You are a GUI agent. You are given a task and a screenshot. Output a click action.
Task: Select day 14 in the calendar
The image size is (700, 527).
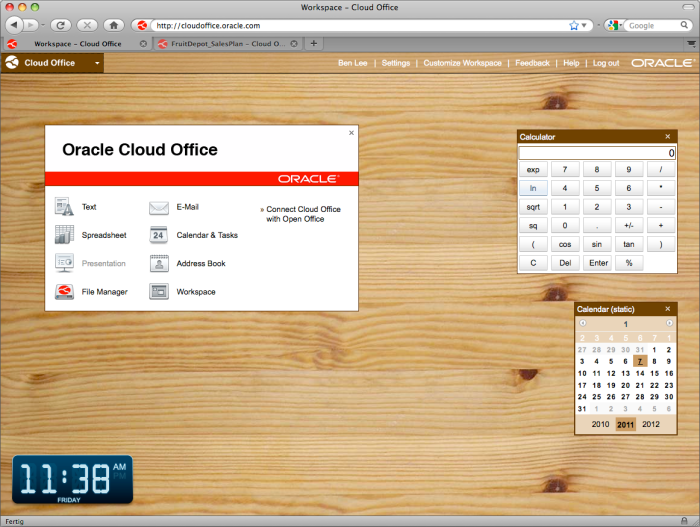pyautogui.click(x=640, y=373)
